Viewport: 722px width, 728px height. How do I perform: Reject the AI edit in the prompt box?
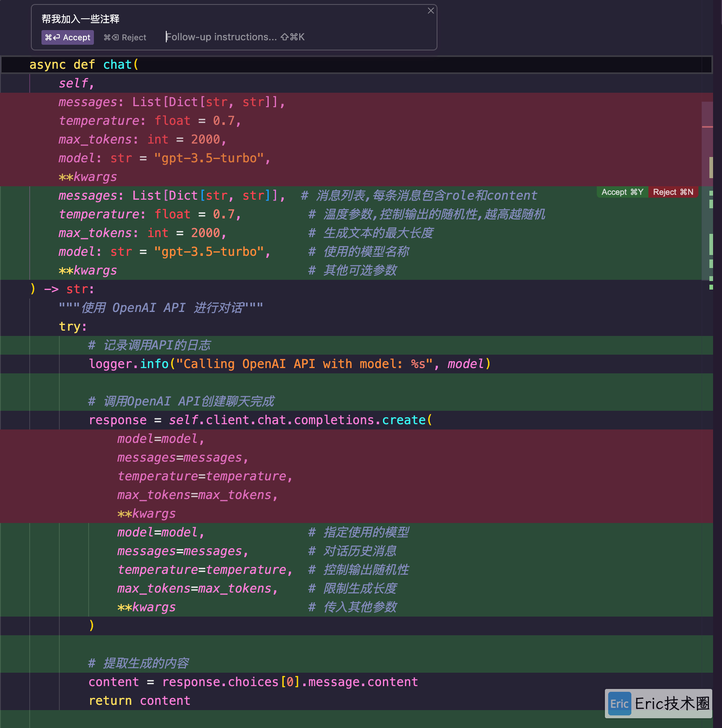125,37
